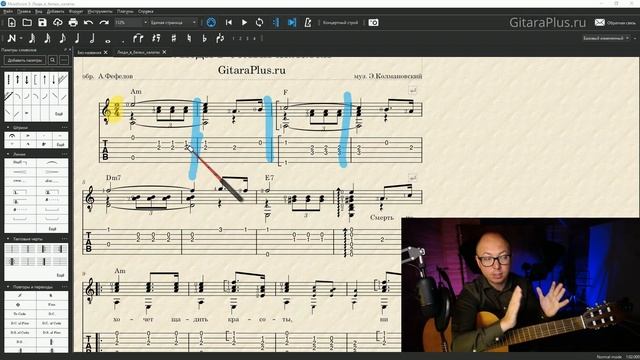This screenshot has height=360, width=640.
Task: Apply a flat accidental
Action: [204, 38]
